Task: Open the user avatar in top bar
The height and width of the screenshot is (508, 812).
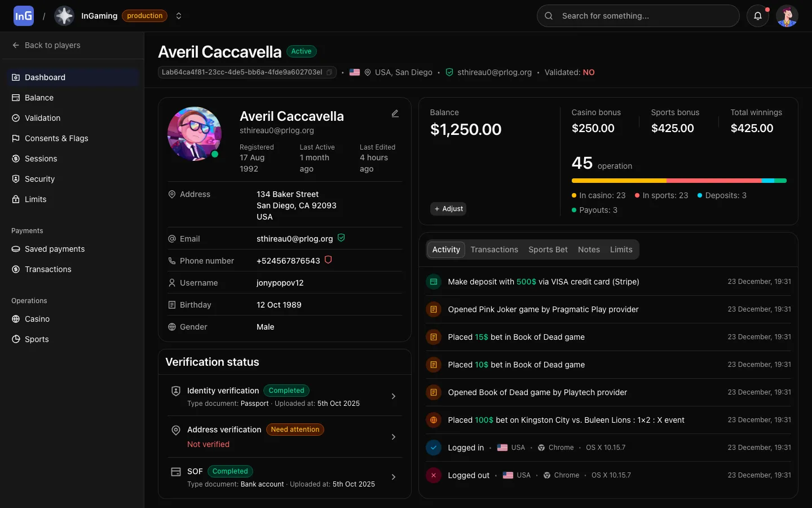Action: 787,16
